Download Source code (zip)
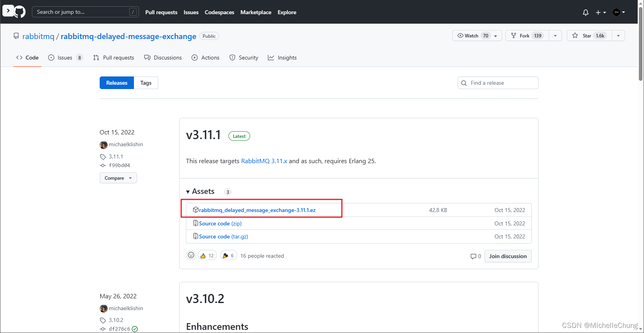644x333 pixels. (x=220, y=223)
